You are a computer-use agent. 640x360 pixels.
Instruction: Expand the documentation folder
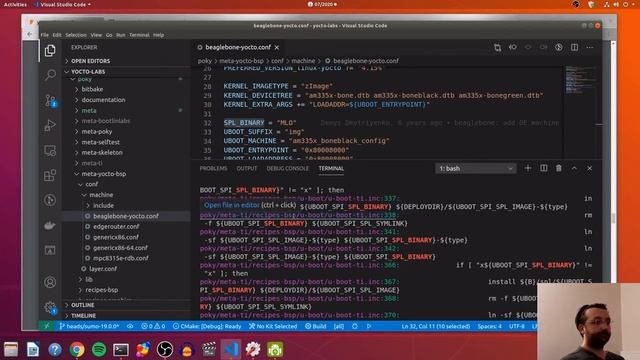point(103,100)
